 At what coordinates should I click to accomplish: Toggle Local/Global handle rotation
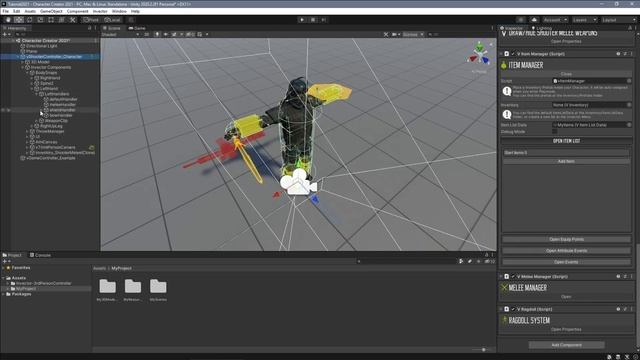pos(112,20)
